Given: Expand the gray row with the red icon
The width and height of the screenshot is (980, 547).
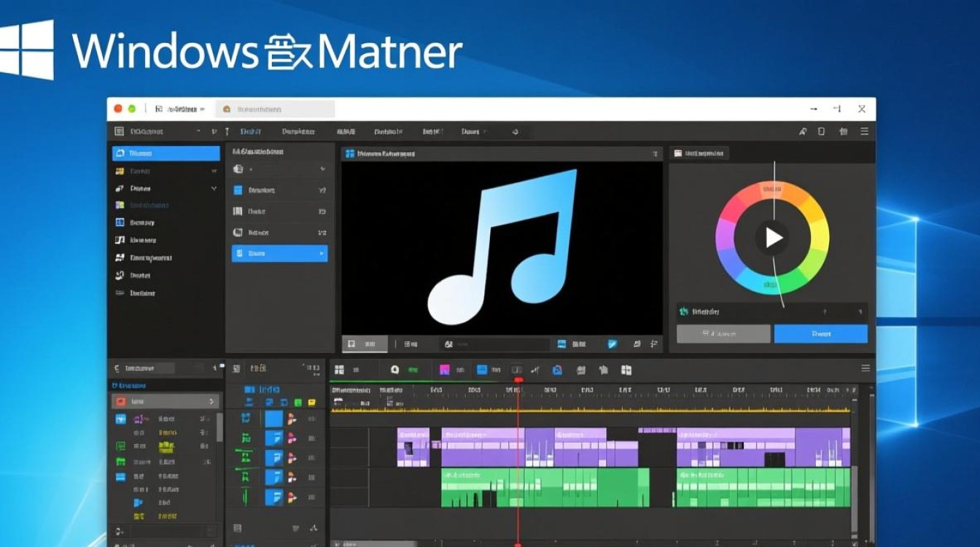Looking at the screenshot, I should pyautogui.click(x=212, y=401).
